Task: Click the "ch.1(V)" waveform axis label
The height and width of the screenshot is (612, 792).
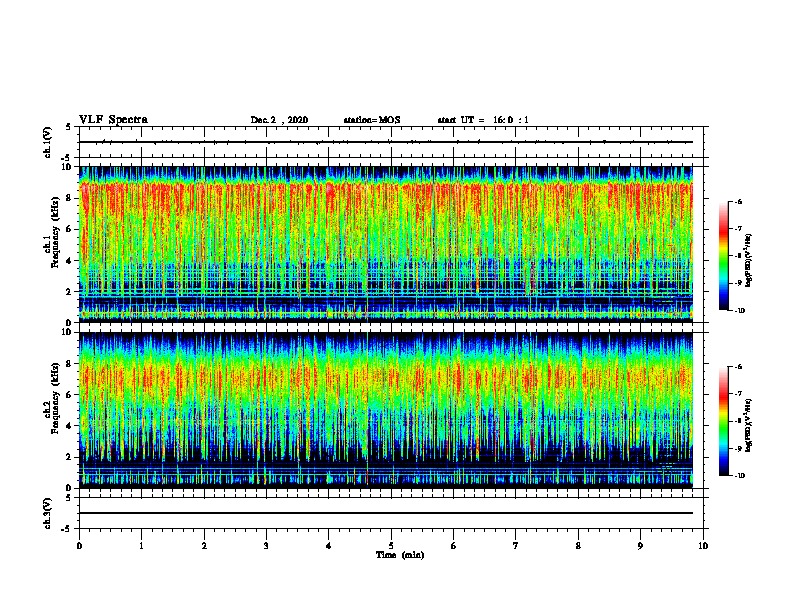Action: [48, 142]
